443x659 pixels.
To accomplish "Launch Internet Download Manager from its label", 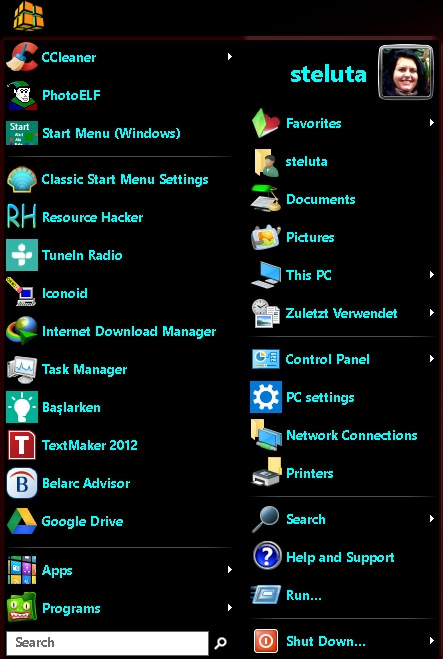I will click(129, 331).
